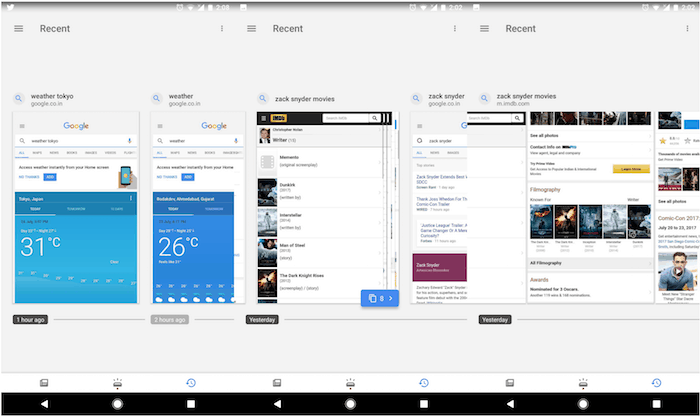Click 'Yesterday' label in second screen
This screenshot has width=700, height=416.
pos(262,320)
